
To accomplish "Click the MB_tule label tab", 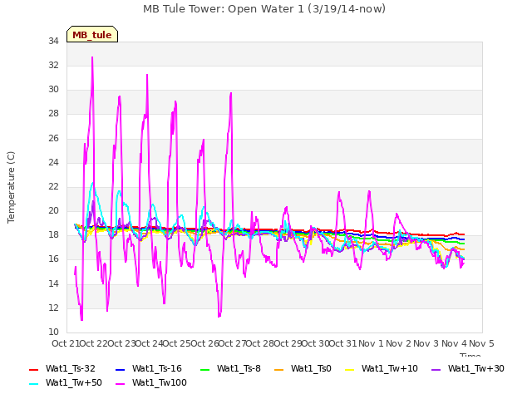I will [92, 34].
